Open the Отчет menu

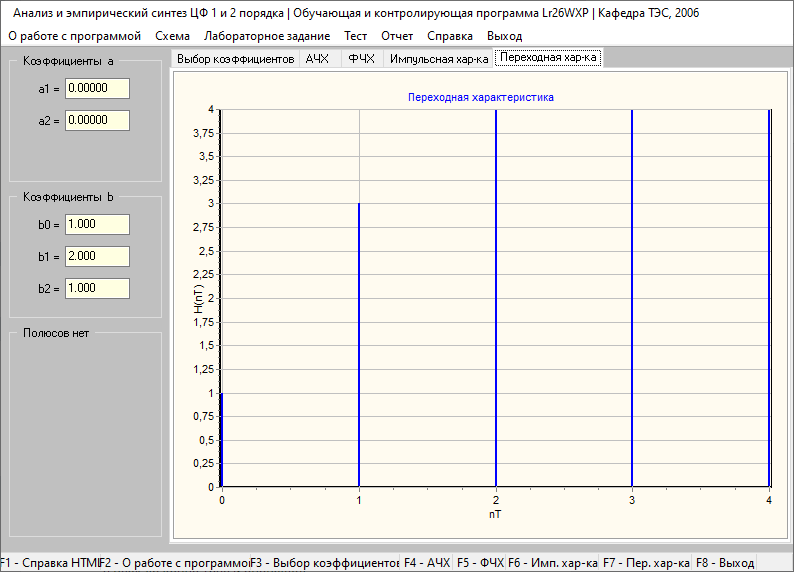[x=397, y=36]
